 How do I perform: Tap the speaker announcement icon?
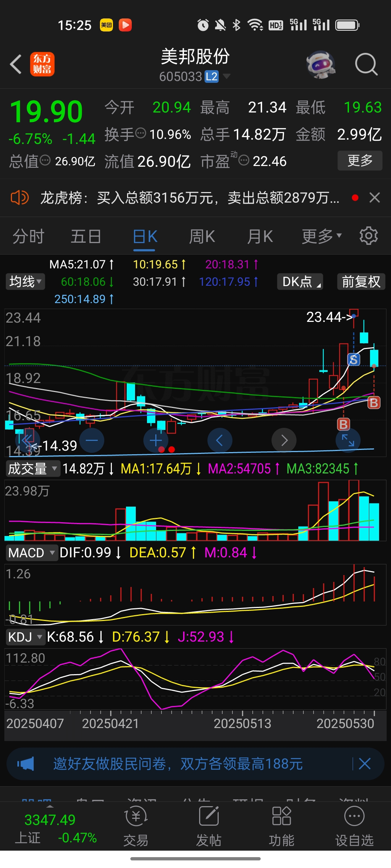click(20, 198)
